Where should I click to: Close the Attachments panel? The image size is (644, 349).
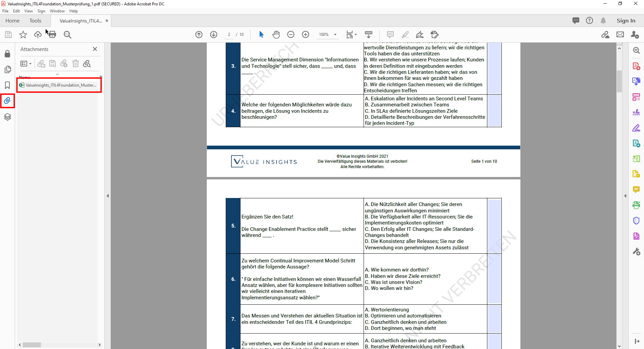click(x=95, y=49)
